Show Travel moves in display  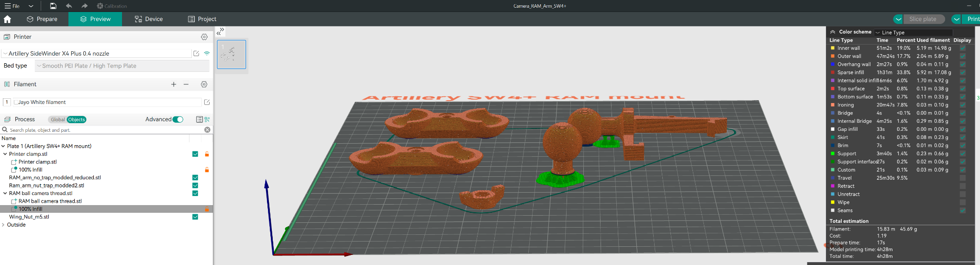point(962,178)
